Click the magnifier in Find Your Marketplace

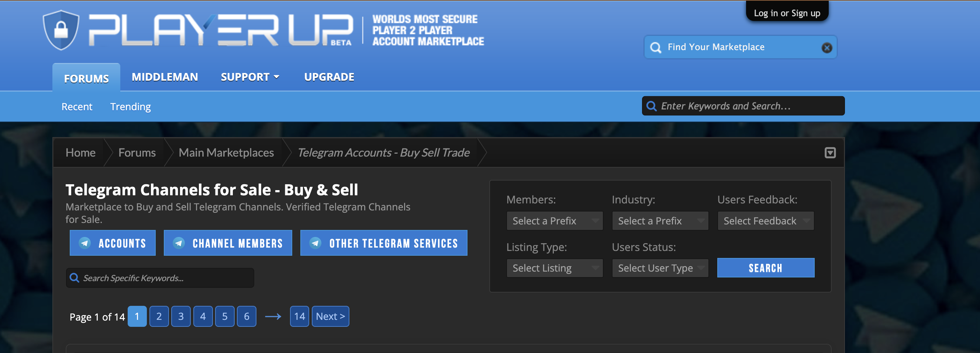[x=656, y=48]
